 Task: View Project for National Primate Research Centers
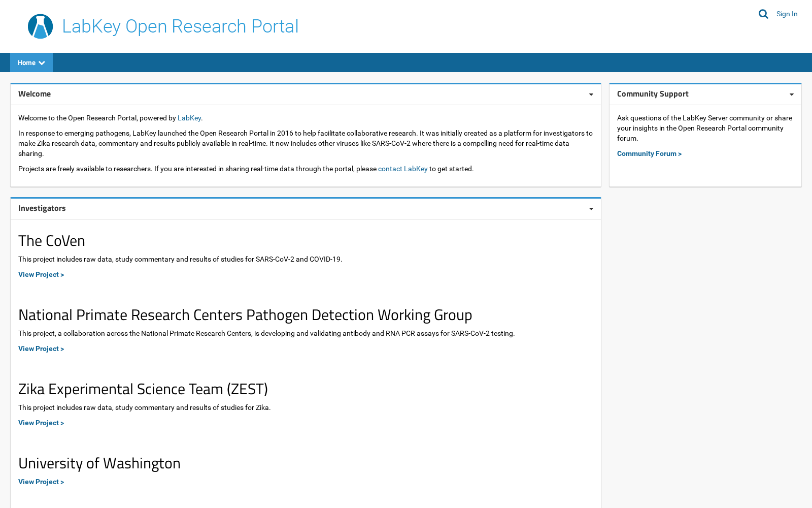click(41, 348)
